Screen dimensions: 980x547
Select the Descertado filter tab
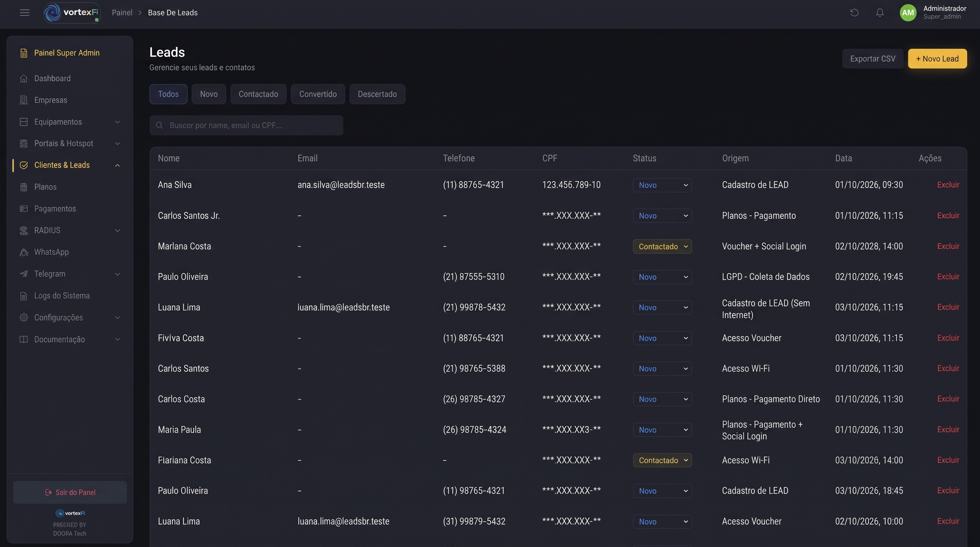click(377, 94)
